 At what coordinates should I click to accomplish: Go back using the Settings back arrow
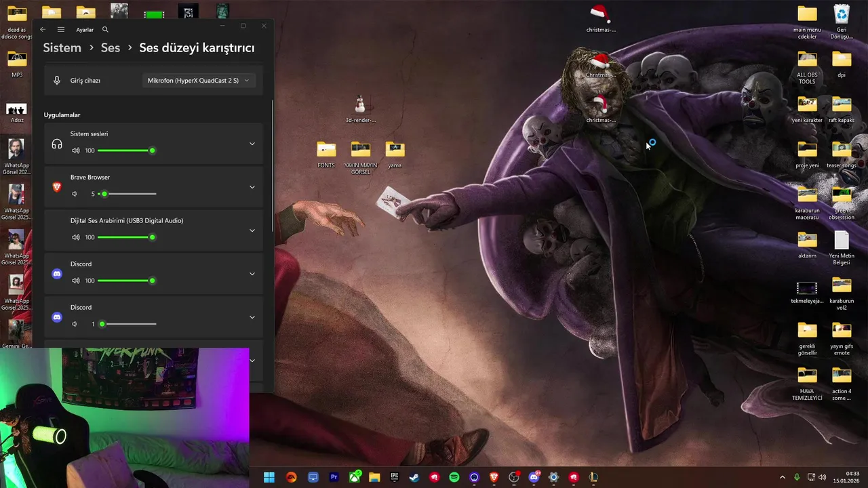pos(43,30)
